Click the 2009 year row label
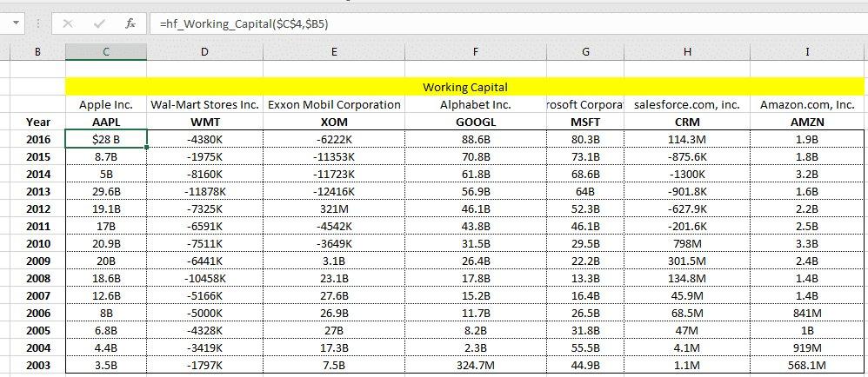Screen dimensions: 868x377 (x=38, y=261)
